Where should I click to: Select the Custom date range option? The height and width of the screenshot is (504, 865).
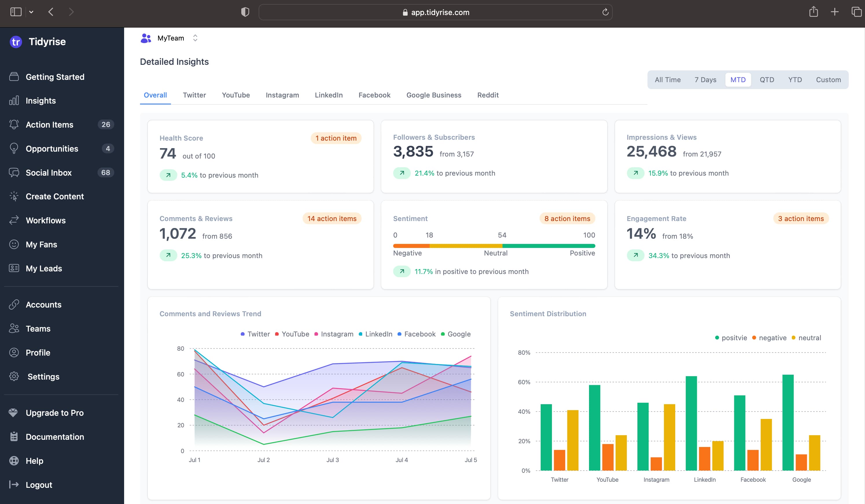pyautogui.click(x=828, y=80)
